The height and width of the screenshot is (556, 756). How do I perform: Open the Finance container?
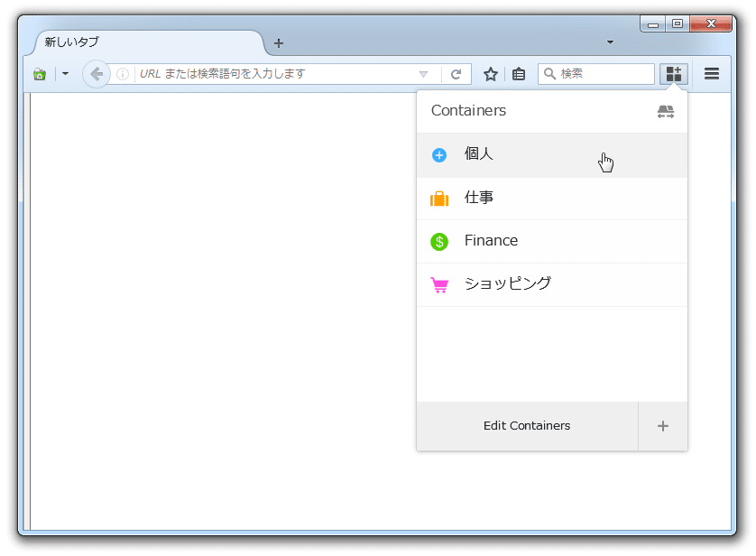pyautogui.click(x=552, y=242)
